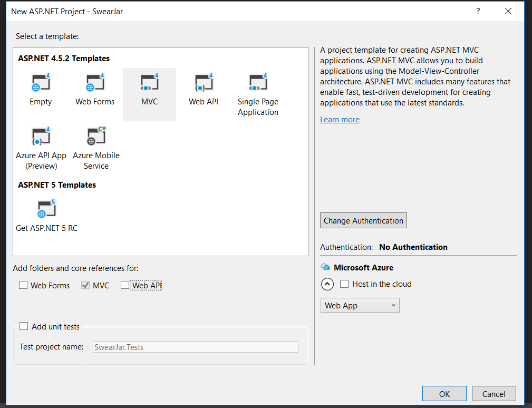Click OK to create the project
Viewport: 532px width, 408px height.
tap(444, 393)
